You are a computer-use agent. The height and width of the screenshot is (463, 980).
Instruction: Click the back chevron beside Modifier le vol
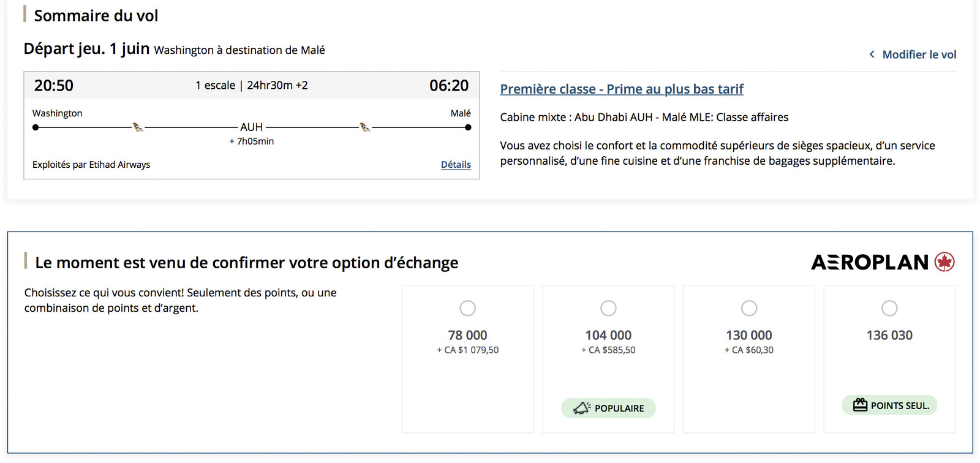tap(872, 55)
